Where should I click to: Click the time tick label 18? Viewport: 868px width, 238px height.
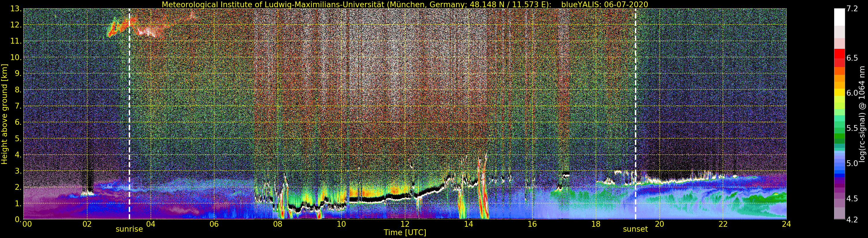click(x=596, y=224)
